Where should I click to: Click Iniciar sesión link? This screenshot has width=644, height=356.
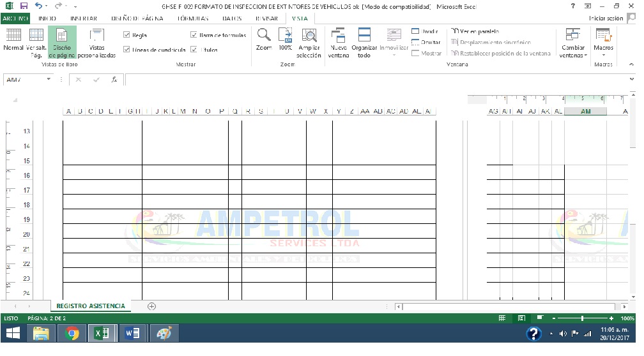(606, 19)
